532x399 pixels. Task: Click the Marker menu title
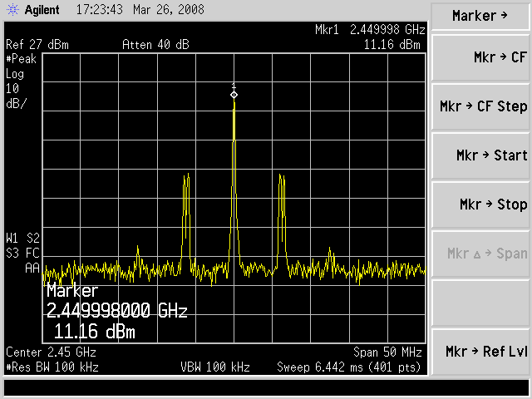tap(481, 16)
